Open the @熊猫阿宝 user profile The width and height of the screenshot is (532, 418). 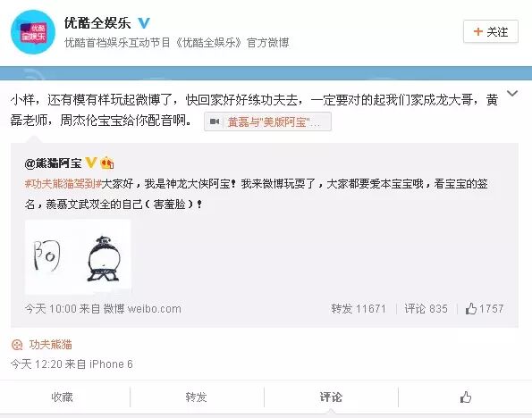53,163
